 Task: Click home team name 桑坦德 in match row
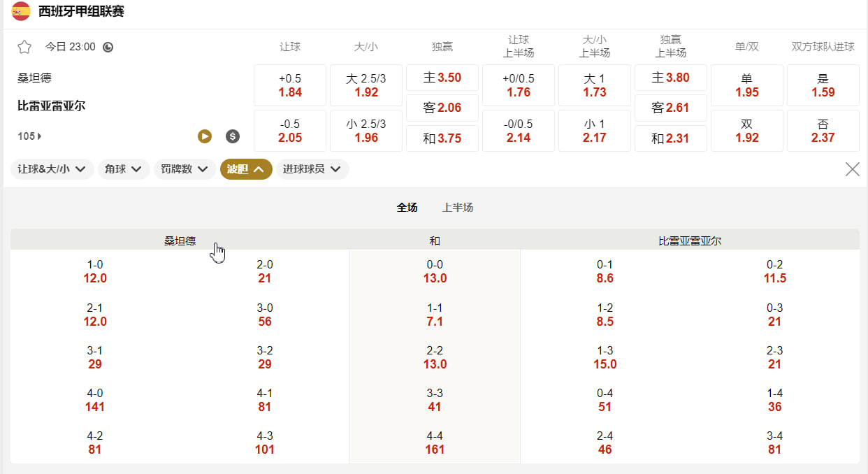coord(34,78)
